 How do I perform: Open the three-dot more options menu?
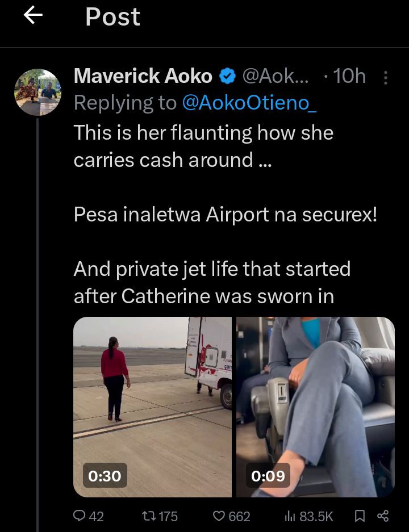[386, 77]
